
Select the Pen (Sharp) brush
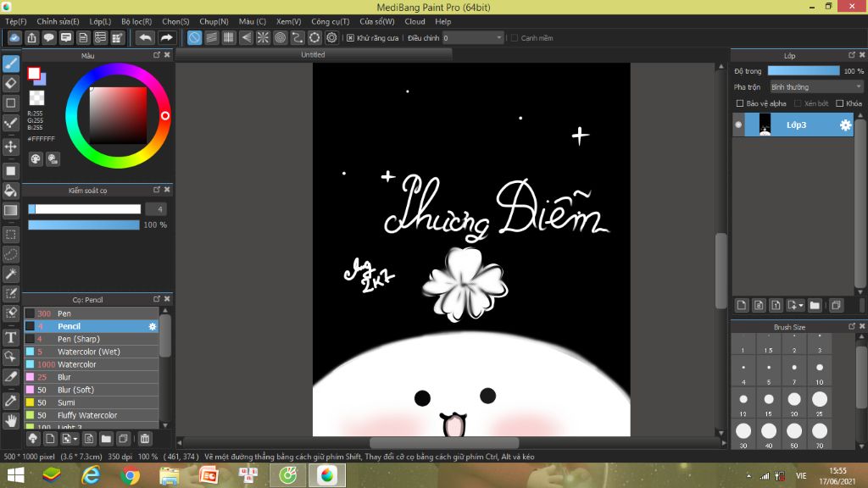coord(92,339)
